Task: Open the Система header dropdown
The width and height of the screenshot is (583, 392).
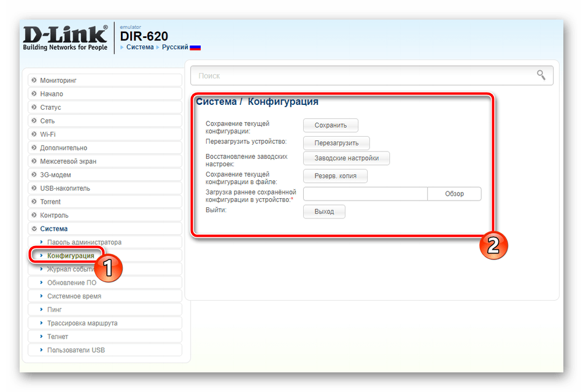Action: point(140,47)
